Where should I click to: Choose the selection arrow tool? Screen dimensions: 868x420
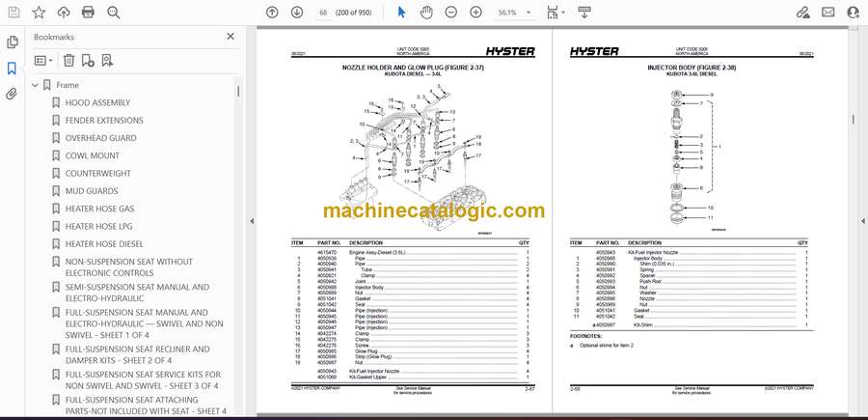(x=402, y=13)
